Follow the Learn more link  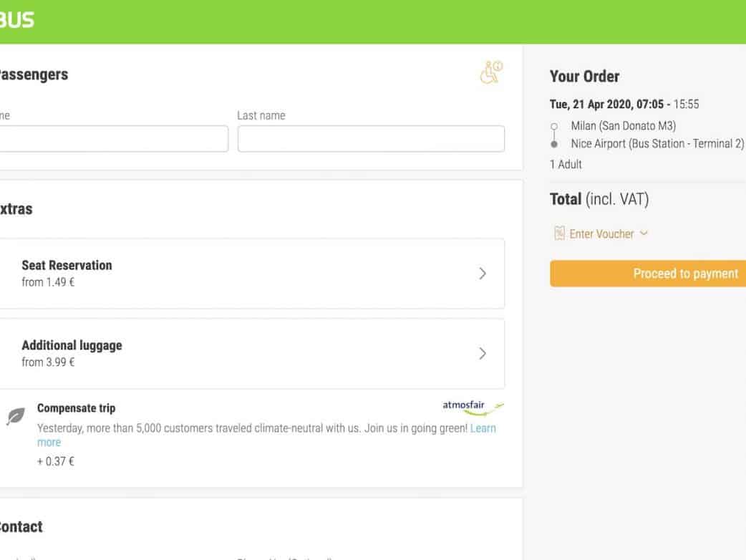tap(483, 428)
